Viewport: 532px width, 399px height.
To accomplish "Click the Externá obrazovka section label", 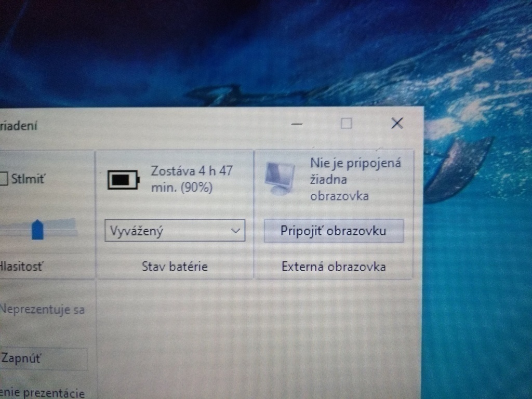I will tap(334, 267).
